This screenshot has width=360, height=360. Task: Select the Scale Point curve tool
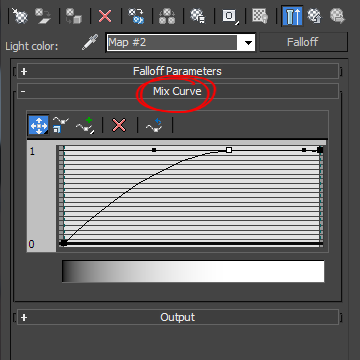tap(61, 125)
